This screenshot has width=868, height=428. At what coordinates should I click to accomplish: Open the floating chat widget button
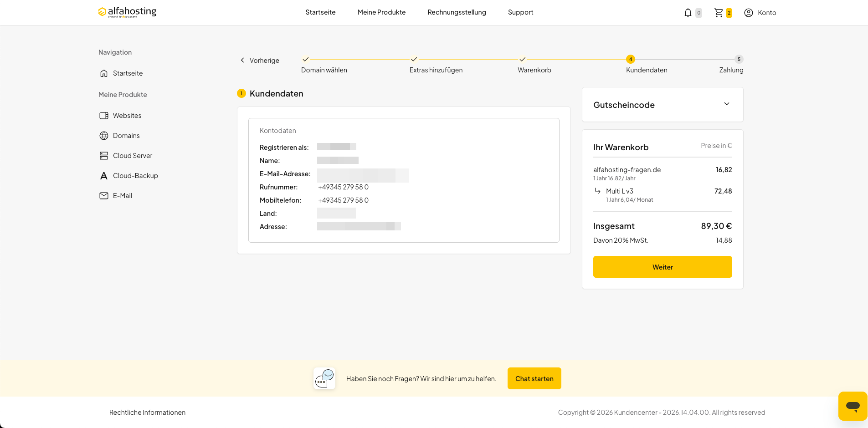click(x=853, y=406)
